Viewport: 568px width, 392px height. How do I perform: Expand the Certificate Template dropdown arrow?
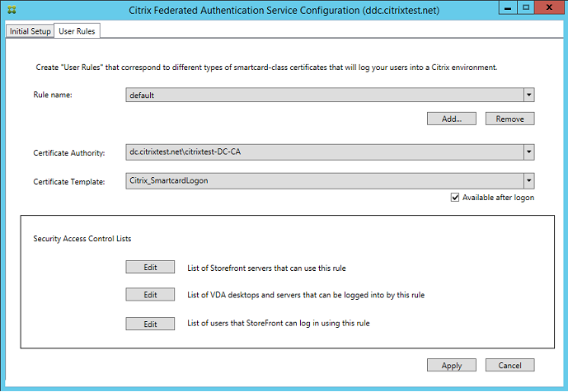coord(528,180)
